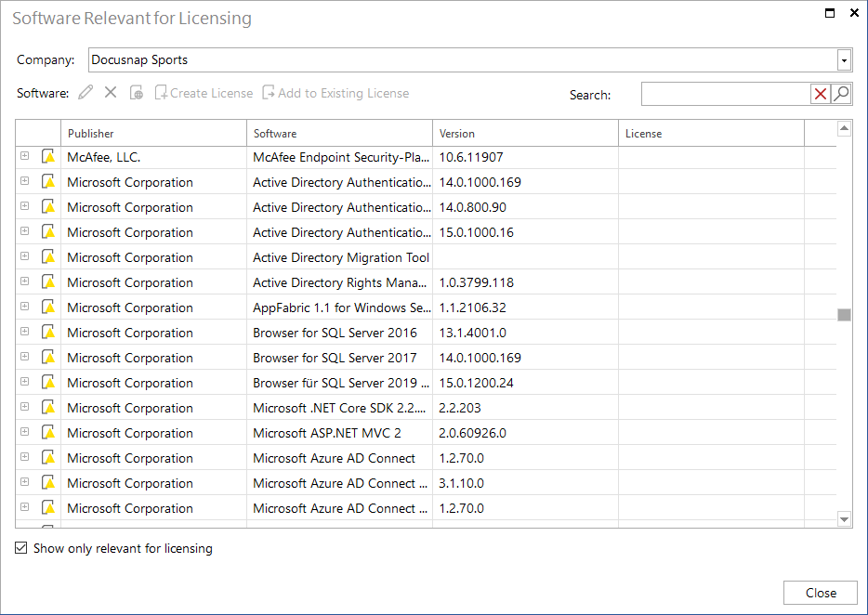Expand Microsoft .NET Core SDK row

(24, 407)
